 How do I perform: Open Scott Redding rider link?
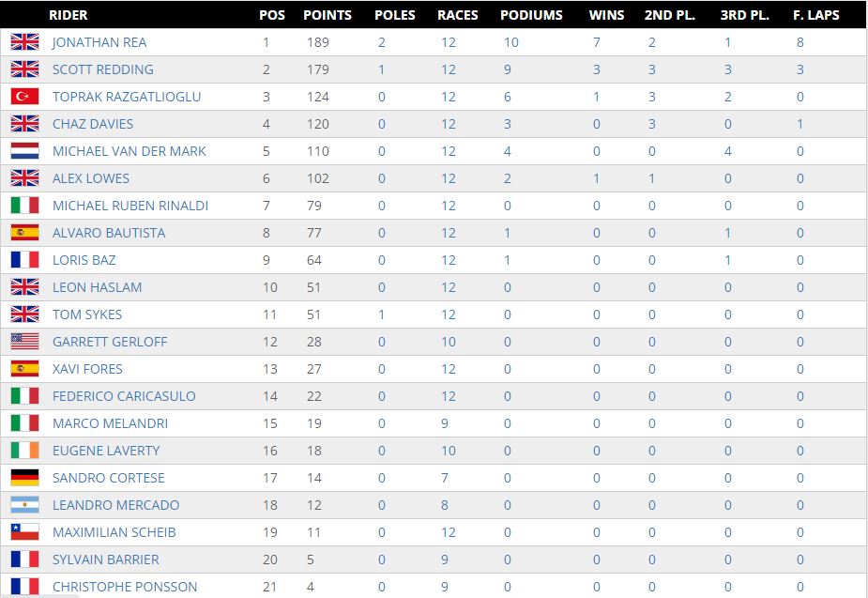103,69
